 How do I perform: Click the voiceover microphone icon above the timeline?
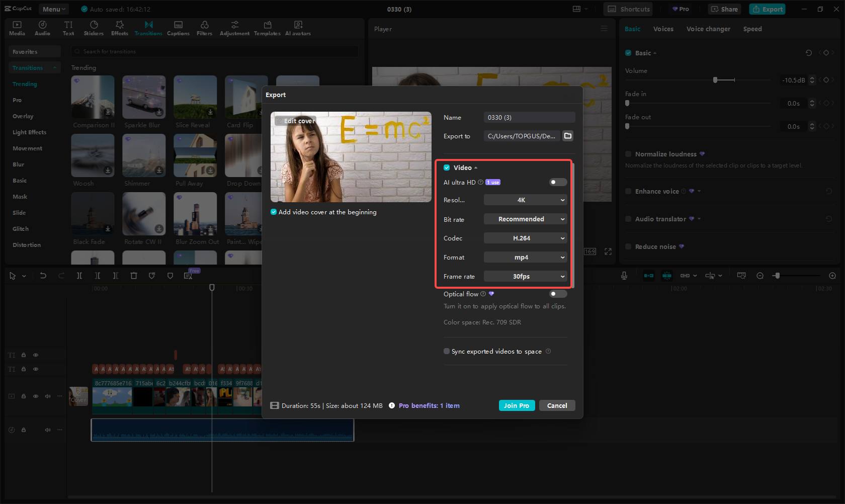(x=624, y=275)
